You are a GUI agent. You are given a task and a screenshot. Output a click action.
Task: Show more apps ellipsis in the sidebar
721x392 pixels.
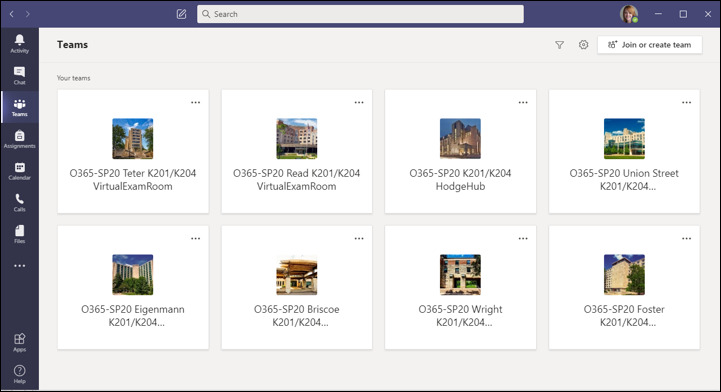[x=19, y=266]
